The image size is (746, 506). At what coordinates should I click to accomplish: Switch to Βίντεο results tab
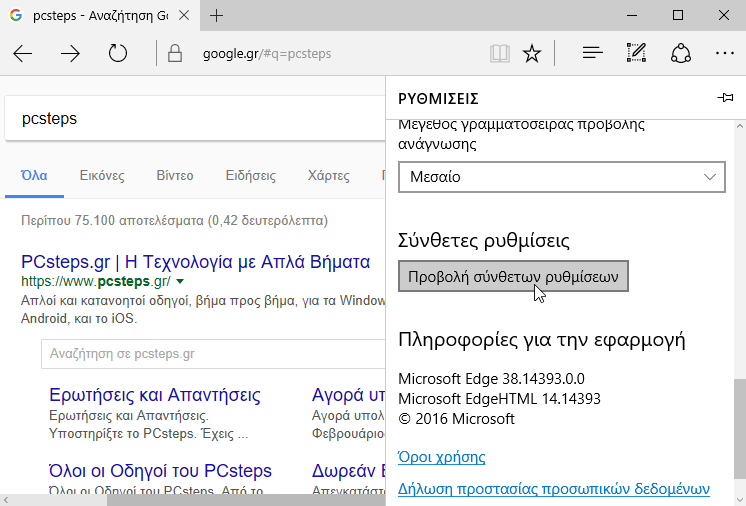(x=175, y=175)
